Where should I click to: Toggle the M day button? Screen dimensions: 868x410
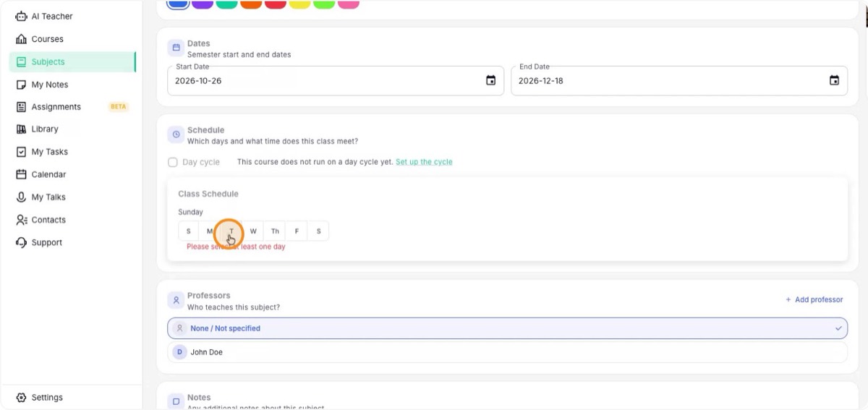coord(210,231)
